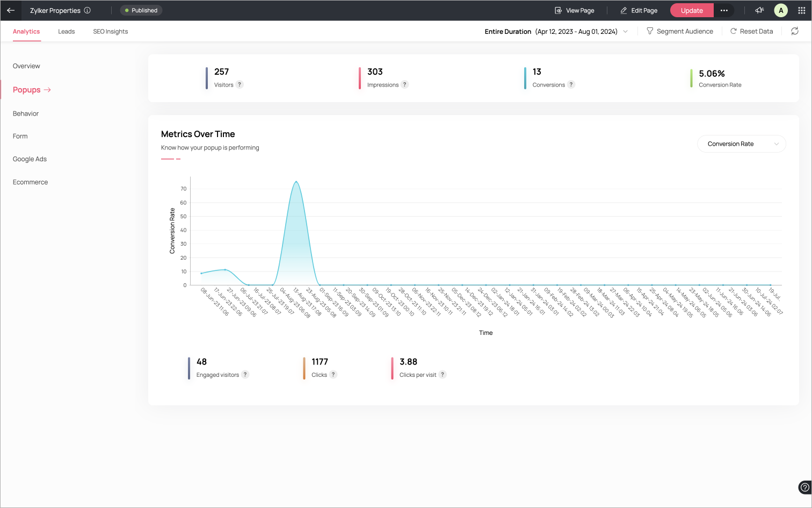
Task: Open the three-dot menu beside Update
Action: (724, 10)
